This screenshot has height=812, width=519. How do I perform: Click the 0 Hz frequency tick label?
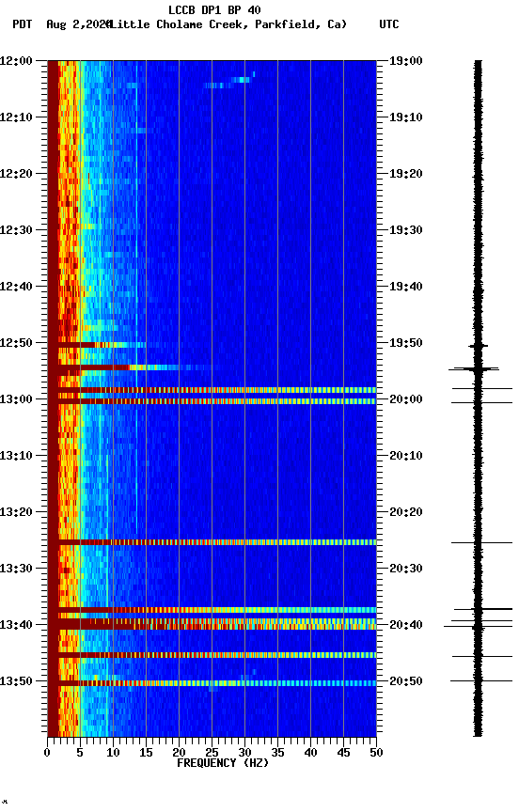click(x=47, y=753)
